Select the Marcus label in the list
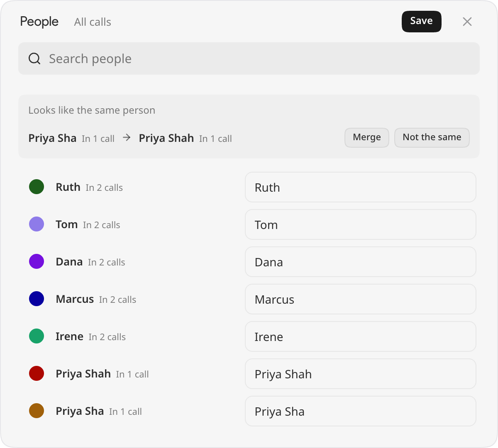This screenshot has height=448, width=498. (75, 299)
